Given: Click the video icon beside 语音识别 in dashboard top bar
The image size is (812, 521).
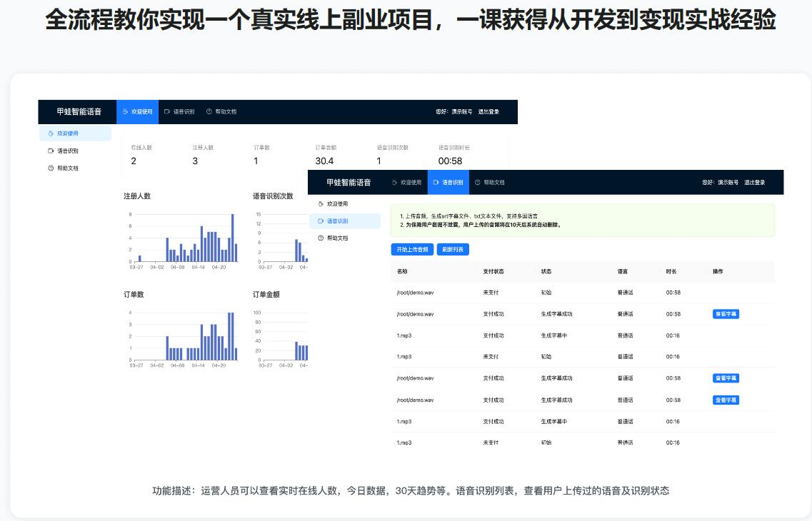Looking at the screenshot, I should point(167,112).
